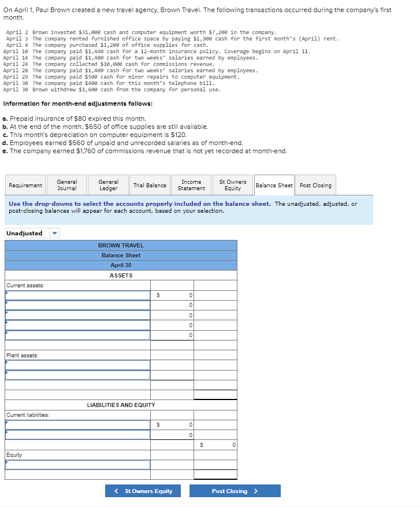Viewport: 420px width, 507px height.
Task: Open second current assets account dropdown
Action: tap(77, 305)
